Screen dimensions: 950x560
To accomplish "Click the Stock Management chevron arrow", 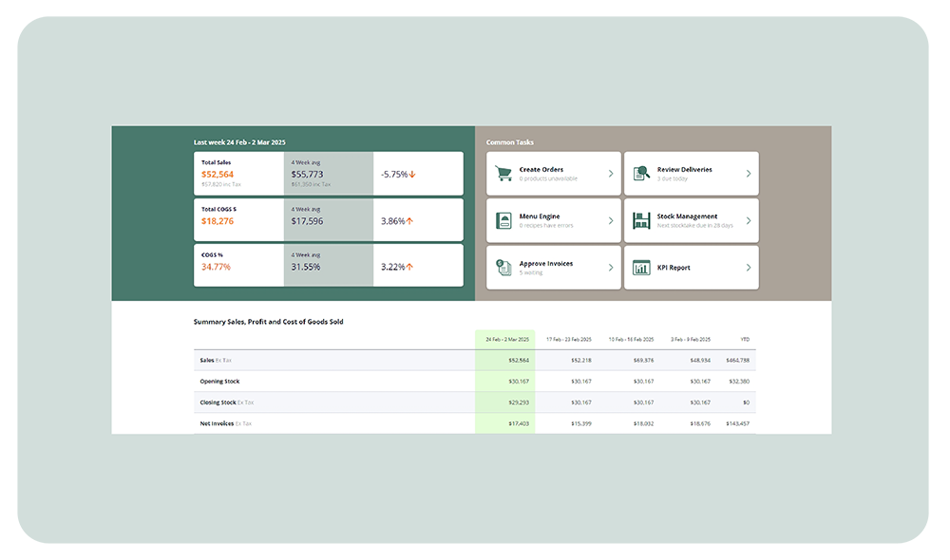I will [x=749, y=220].
